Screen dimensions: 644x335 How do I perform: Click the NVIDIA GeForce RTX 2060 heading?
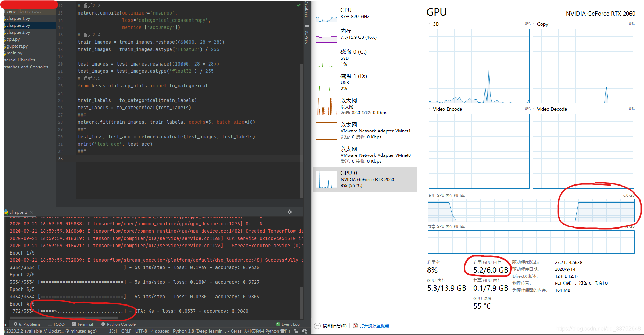click(x=600, y=14)
